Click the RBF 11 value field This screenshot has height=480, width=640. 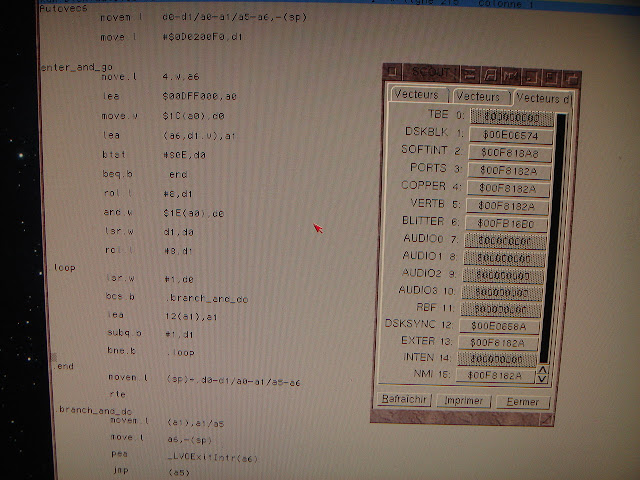pos(501,310)
